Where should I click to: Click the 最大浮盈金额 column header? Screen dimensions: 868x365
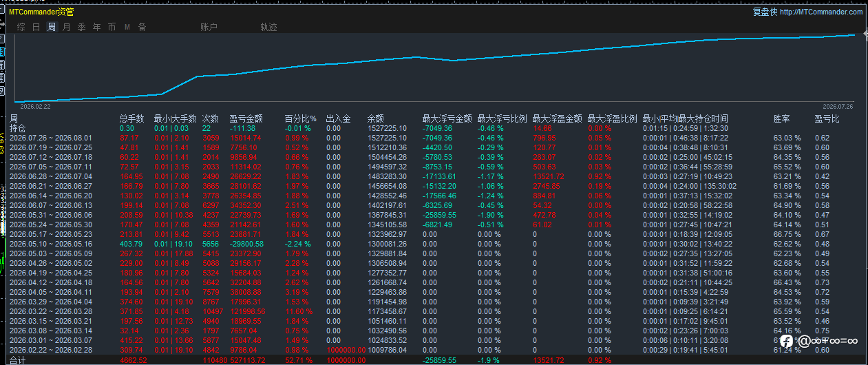pyautogui.click(x=557, y=119)
